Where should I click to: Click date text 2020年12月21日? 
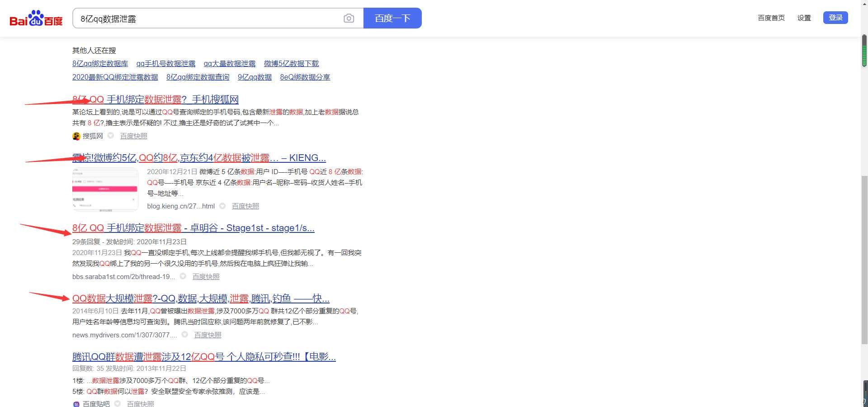172,172
